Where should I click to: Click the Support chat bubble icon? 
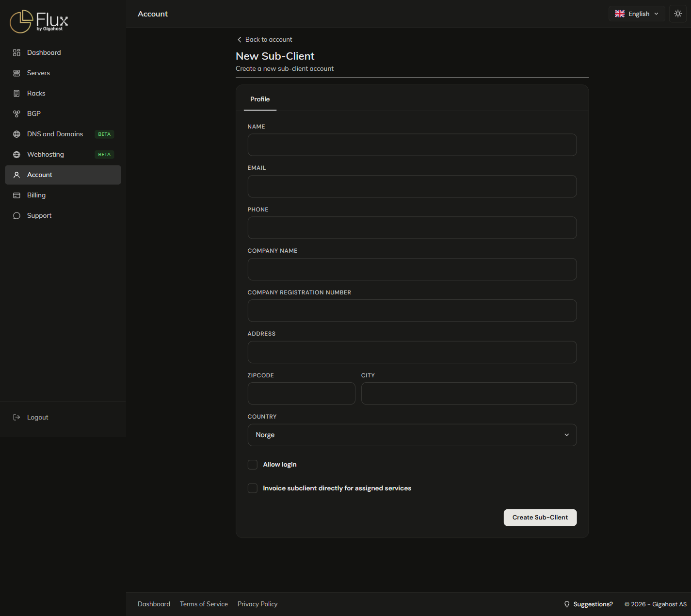(x=16, y=215)
